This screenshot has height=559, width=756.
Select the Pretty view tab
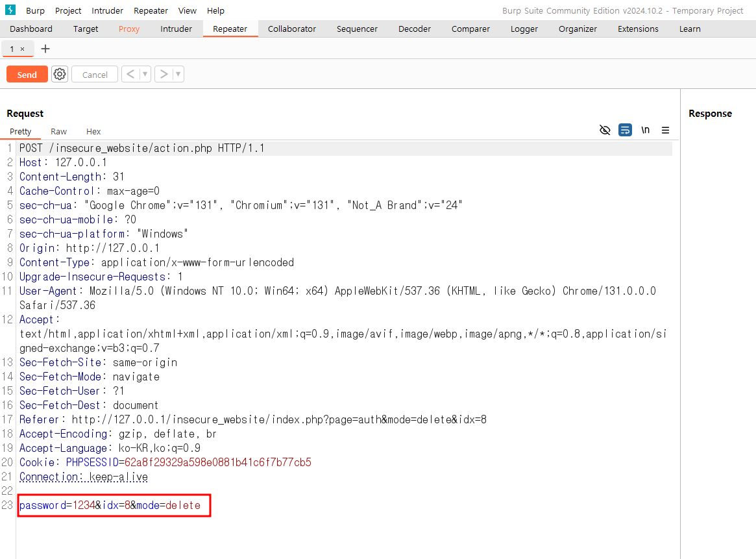20,132
